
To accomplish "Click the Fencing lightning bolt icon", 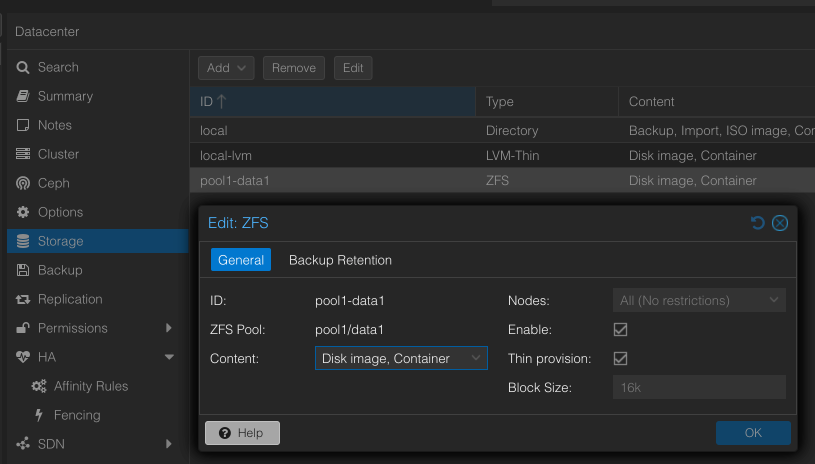I will 39,415.
